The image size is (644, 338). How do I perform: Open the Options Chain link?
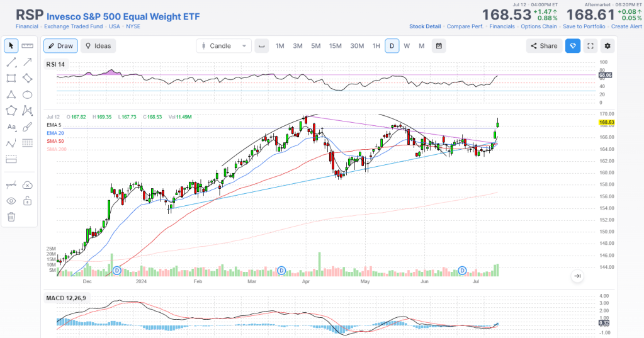(538, 26)
